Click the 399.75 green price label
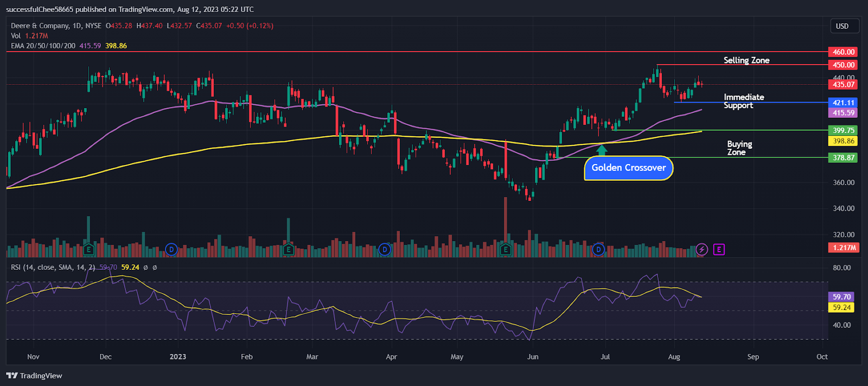868x386 pixels. 844,130
